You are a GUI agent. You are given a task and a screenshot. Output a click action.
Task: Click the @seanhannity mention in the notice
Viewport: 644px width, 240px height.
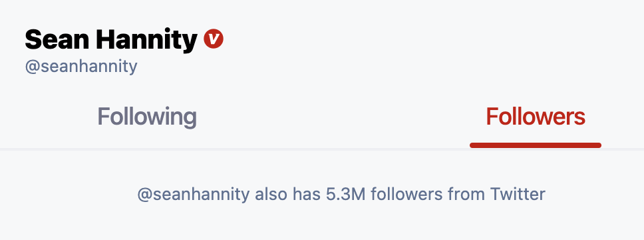(193, 194)
